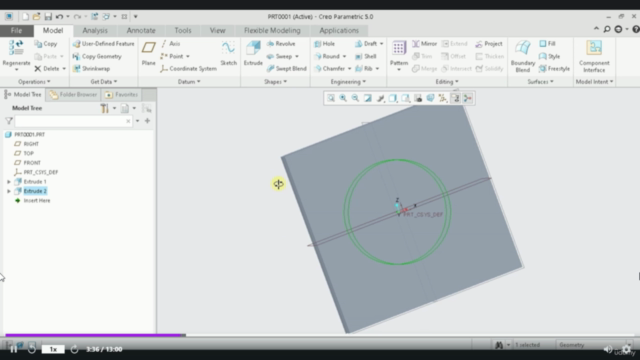Open the Favorites tab
This screenshot has height=360, width=640.
point(122,95)
